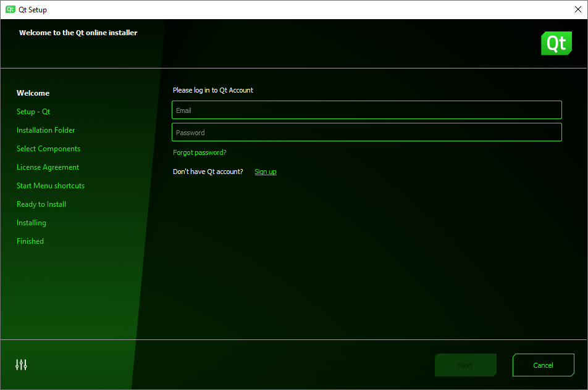Open installer settings via the sliders icon
Screen dimensions: 588x390
[21, 365]
